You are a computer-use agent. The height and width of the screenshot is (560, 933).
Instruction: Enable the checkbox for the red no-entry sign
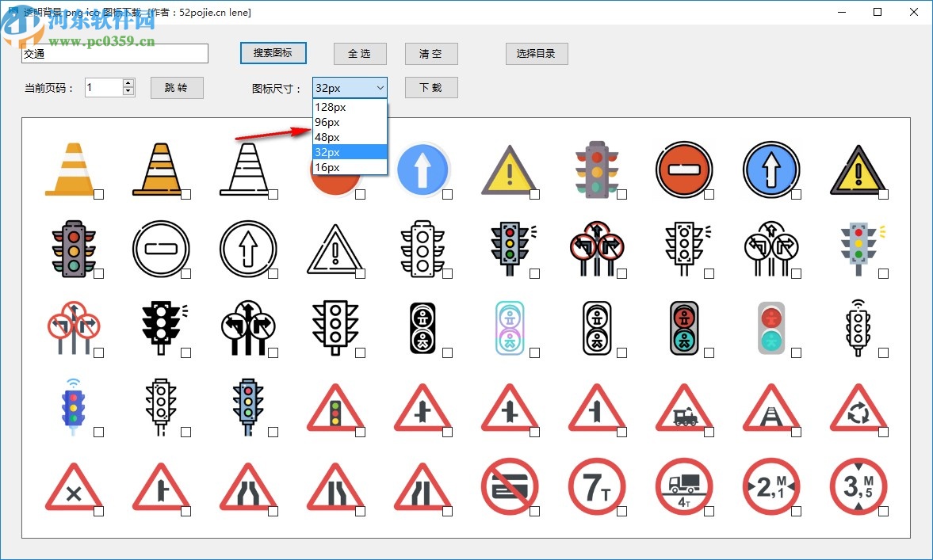(x=709, y=194)
